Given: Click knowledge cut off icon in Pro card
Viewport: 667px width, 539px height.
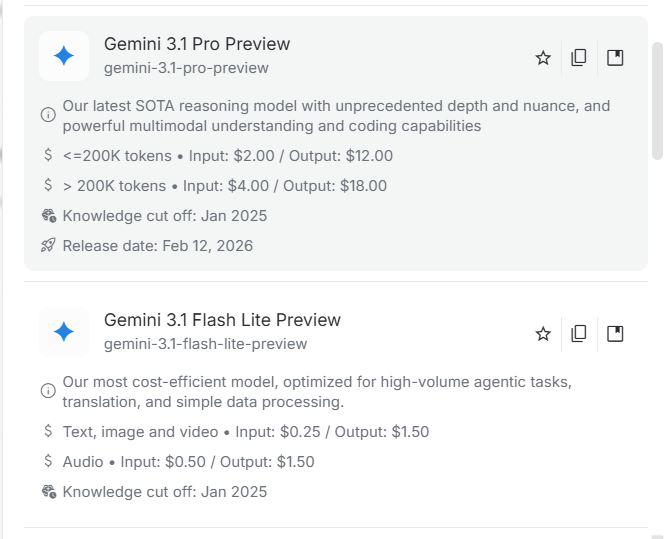Looking at the screenshot, I should (48, 216).
